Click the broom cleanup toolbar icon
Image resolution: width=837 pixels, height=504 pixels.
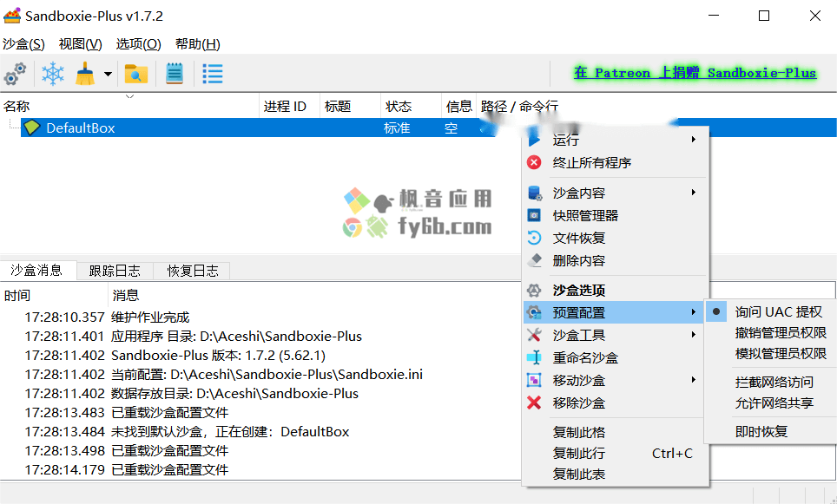point(85,74)
